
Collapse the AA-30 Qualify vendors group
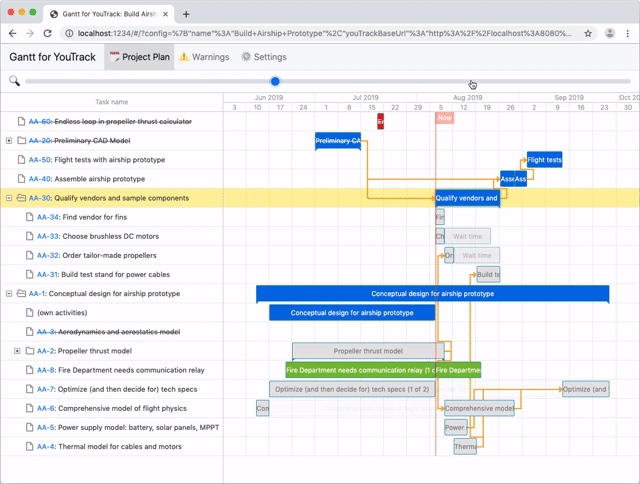[x=9, y=198]
